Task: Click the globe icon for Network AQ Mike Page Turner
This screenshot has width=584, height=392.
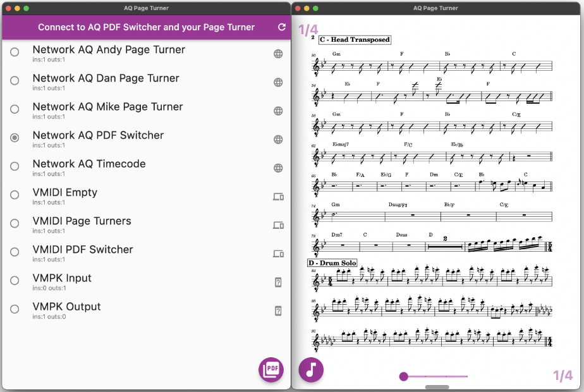Action: click(278, 111)
